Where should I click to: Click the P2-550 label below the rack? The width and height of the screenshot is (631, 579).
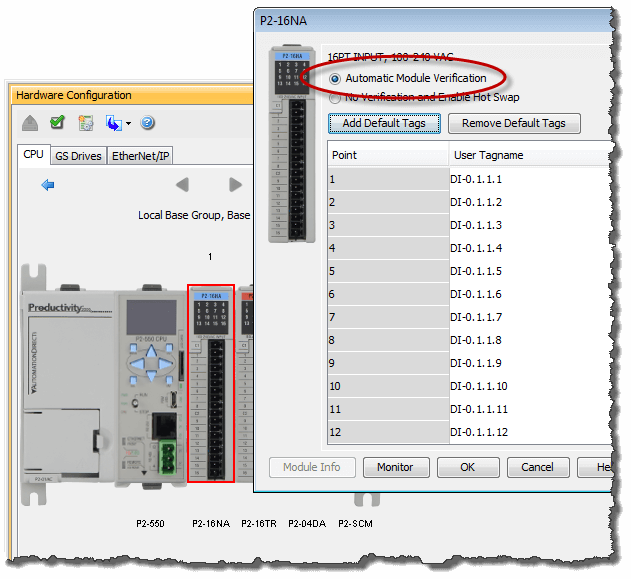(151, 524)
